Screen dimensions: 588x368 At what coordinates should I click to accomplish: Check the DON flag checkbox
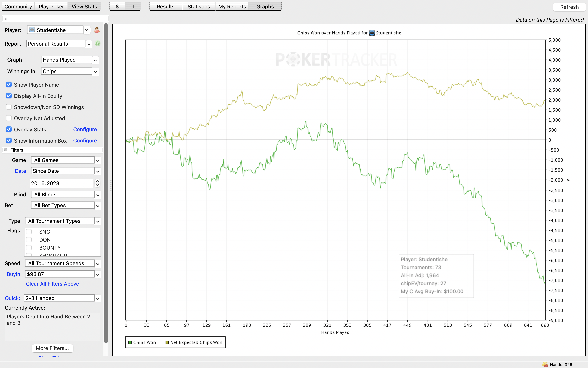29,239
